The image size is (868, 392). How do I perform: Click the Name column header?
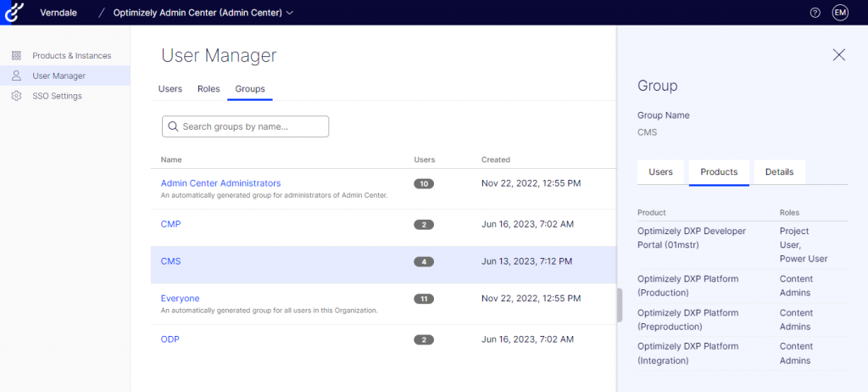click(171, 160)
